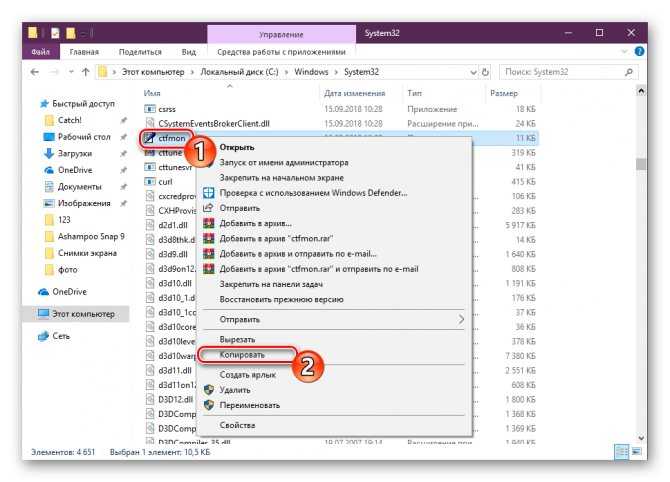Expand Отправить submenu arrow
This screenshot has width=670, height=482.
[x=461, y=320]
